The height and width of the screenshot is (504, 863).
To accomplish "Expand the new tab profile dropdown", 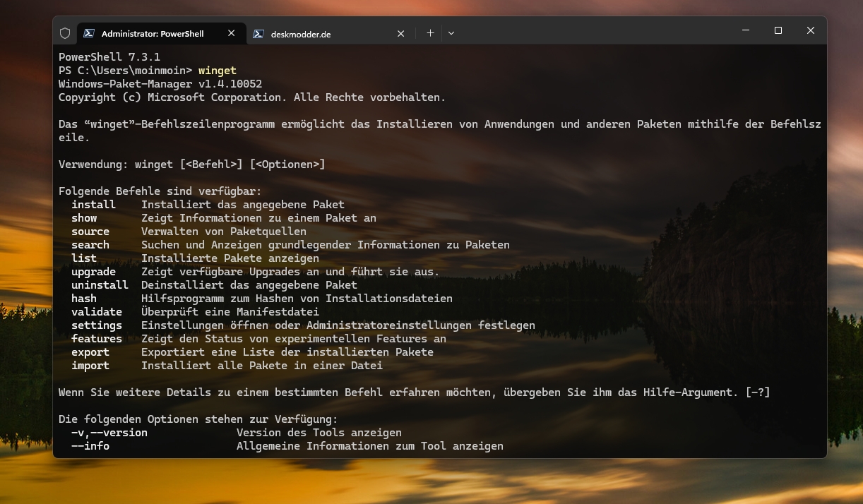I will pos(451,33).
